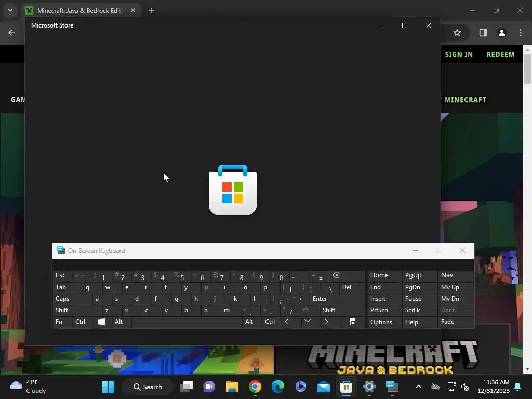The width and height of the screenshot is (532, 399).
Task: Toggle right Alt on On-Screen Keyboard
Action: tap(251, 322)
